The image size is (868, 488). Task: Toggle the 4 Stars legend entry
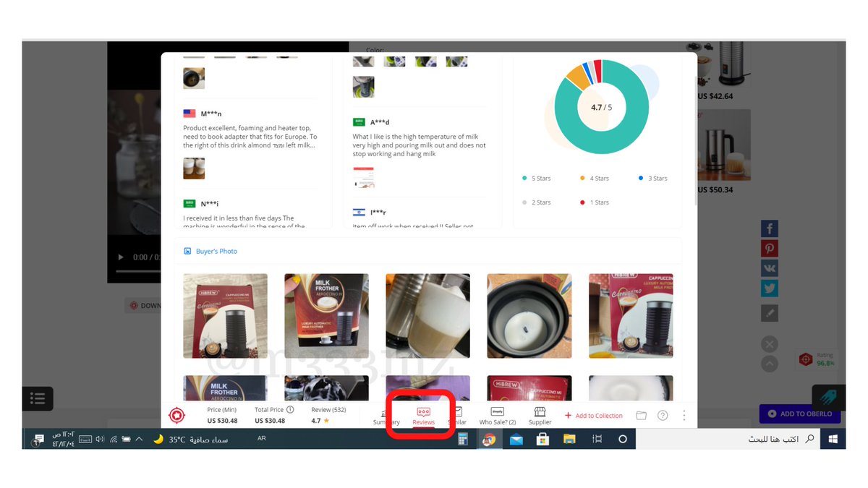595,178
